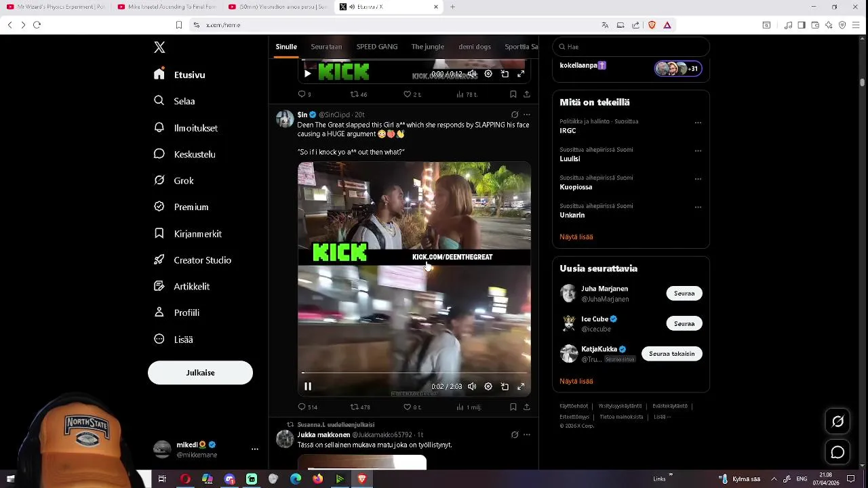Viewport: 868px width, 488px height.
Task: View analytics of $in post 1 milj.
Action: pos(469,407)
